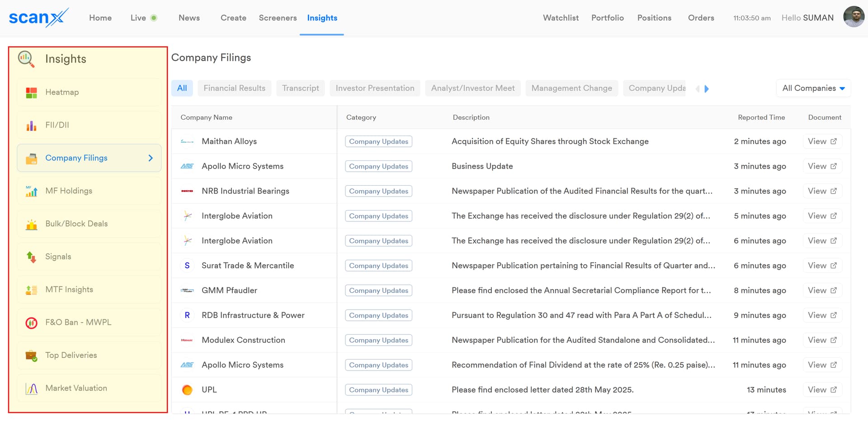
Task: Click the "Business Update" description
Action: (x=482, y=166)
